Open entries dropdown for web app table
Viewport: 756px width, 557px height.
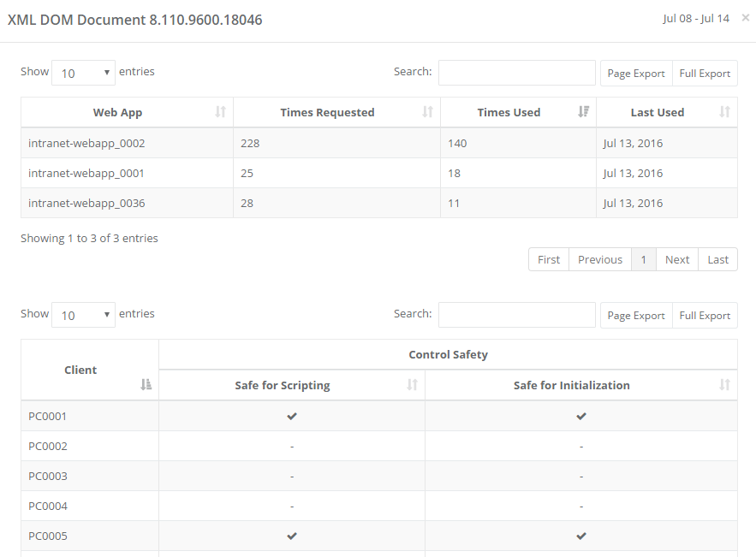83,73
